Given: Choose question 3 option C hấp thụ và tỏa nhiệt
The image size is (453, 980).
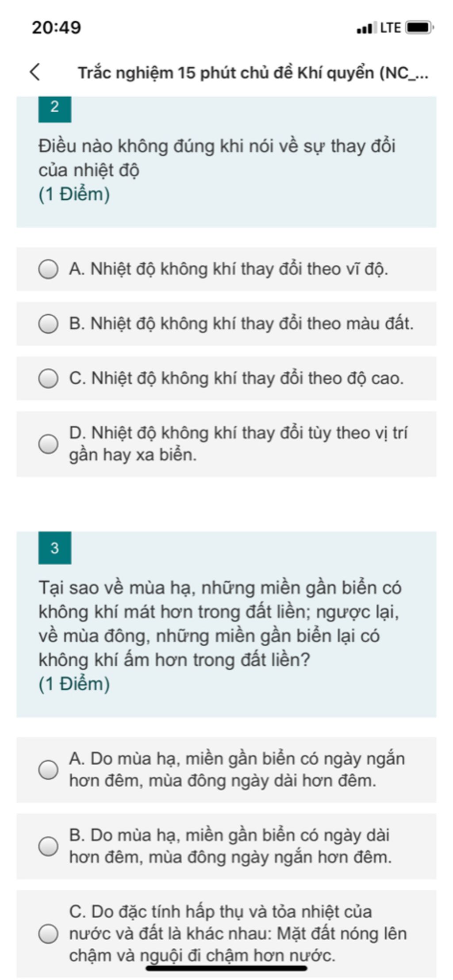Looking at the screenshot, I should click(x=226, y=934).
